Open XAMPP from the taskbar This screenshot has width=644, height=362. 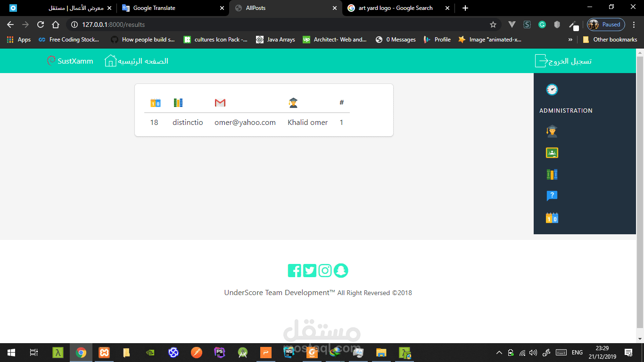click(x=104, y=353)
